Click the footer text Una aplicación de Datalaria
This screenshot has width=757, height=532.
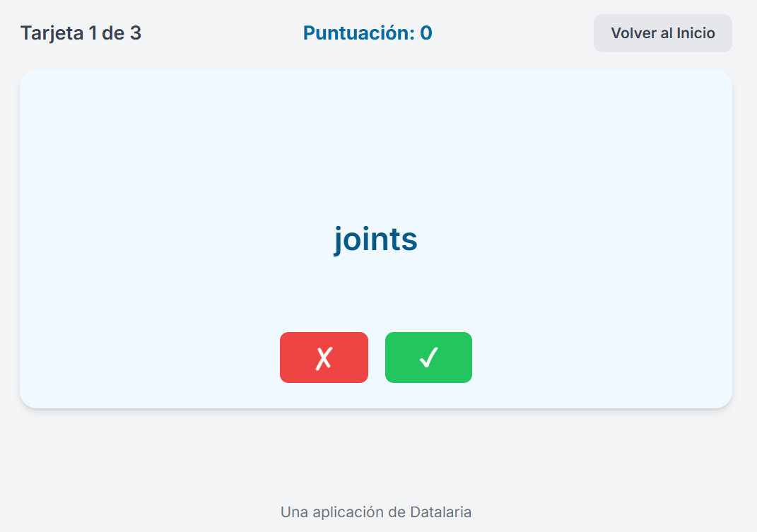tap(375, 512)
